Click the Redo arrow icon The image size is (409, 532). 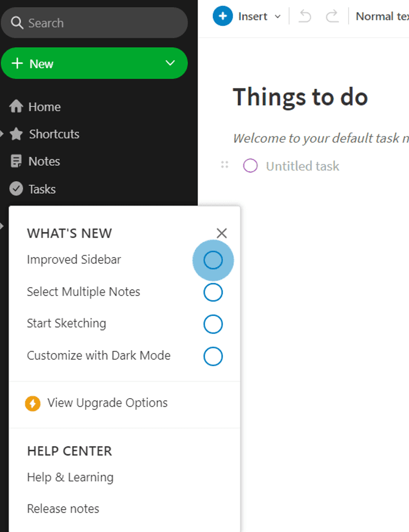pos(332,16)
